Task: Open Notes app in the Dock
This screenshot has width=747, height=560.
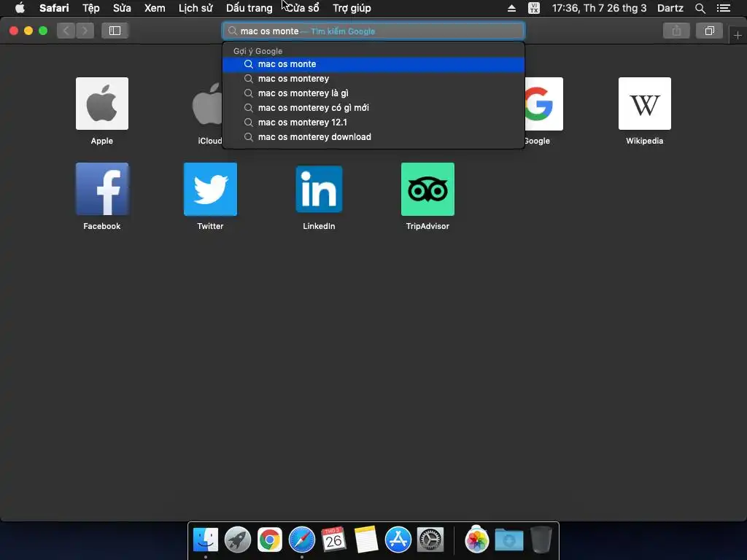Action: tap(366, 540)
